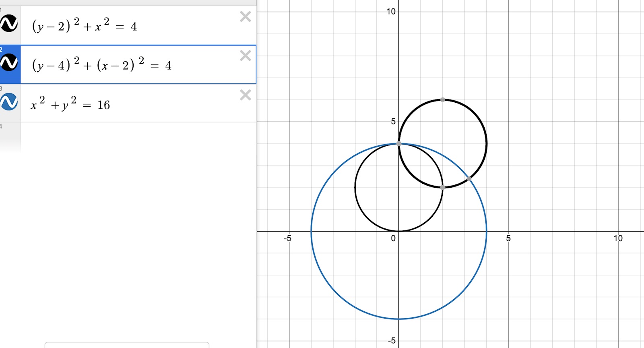Delete the (y−4)²+(x−2)²=4 expression
The width and height of the screenshot is (644, 348).
[x=245, y=56]
